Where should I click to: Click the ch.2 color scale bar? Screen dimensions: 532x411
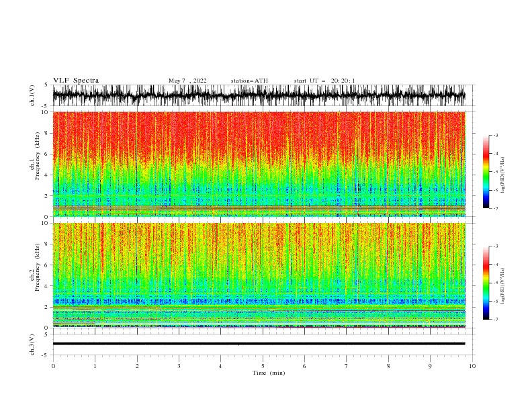(x=486, y=283)
